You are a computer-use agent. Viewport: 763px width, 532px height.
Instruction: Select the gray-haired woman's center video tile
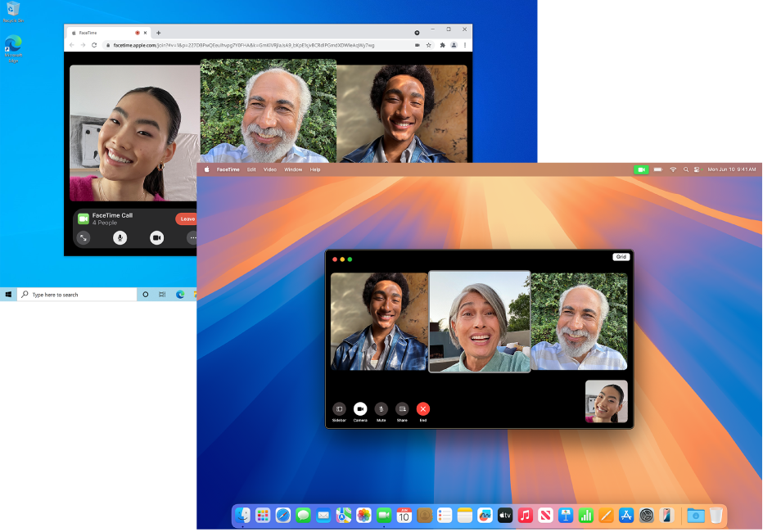[479, 322]
